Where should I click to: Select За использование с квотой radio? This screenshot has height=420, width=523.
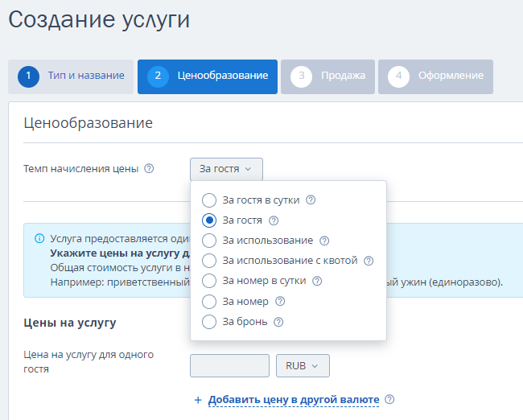tap(209, 261)
